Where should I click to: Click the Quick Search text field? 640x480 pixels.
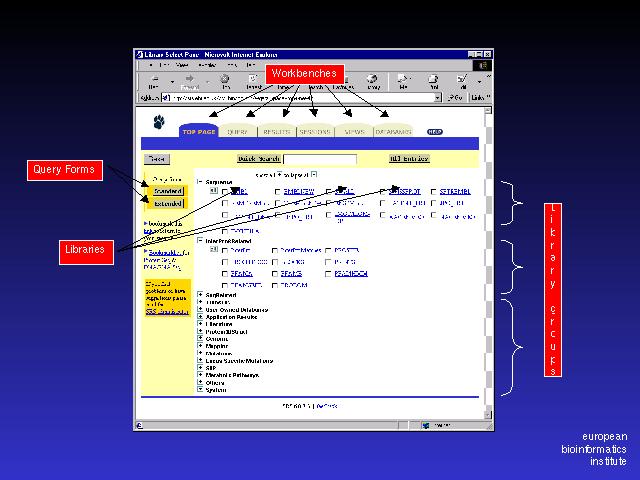319,158
